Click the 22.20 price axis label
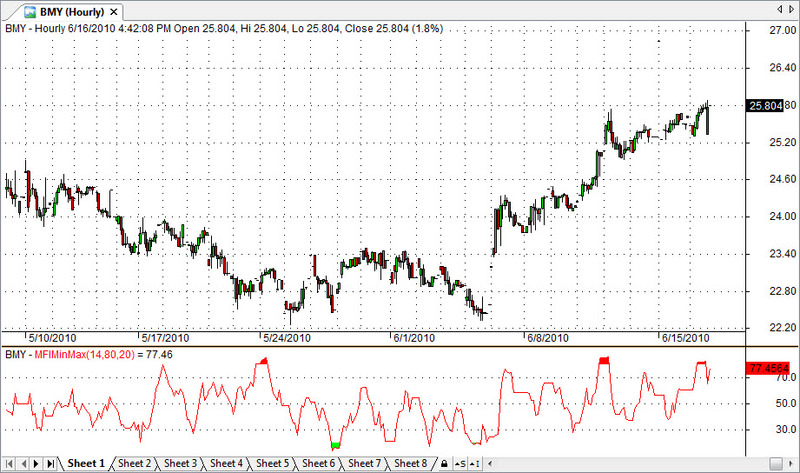 coord(783,328)
